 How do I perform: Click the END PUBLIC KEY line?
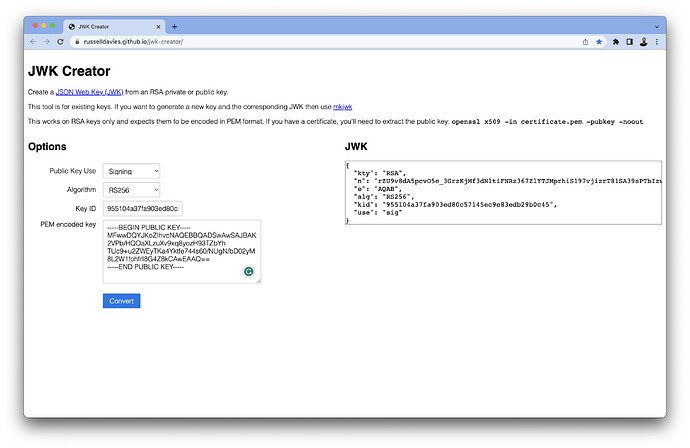coord(146,267)
